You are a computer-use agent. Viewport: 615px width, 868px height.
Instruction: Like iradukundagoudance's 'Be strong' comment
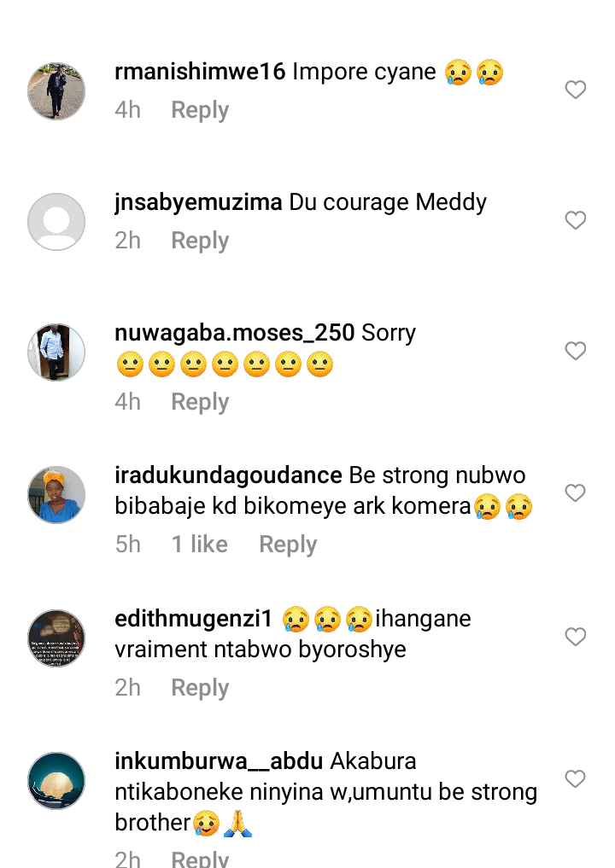[x=575, y=492]
